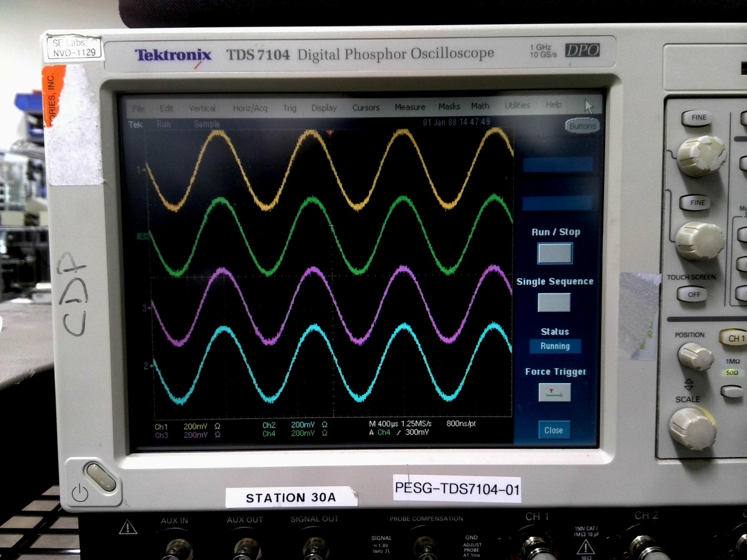Select the Ch3 ground reference marker

[x=146, y=308]
